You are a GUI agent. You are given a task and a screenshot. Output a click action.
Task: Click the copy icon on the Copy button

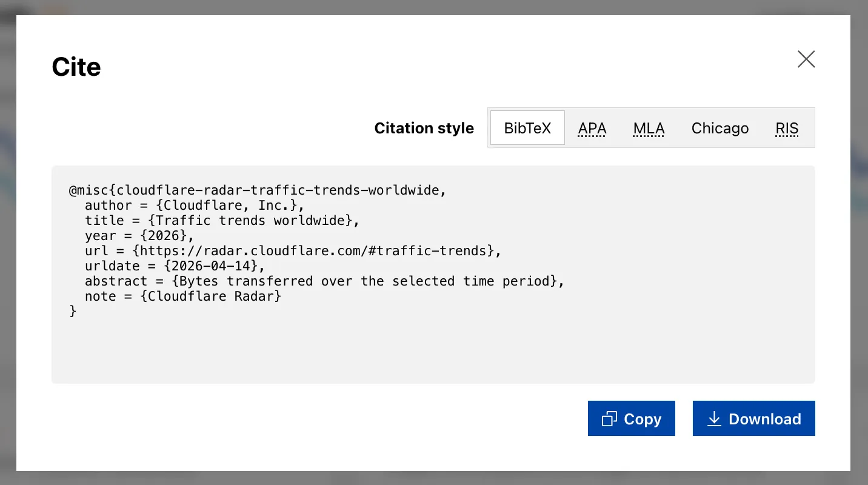click(x=609, y=418)
